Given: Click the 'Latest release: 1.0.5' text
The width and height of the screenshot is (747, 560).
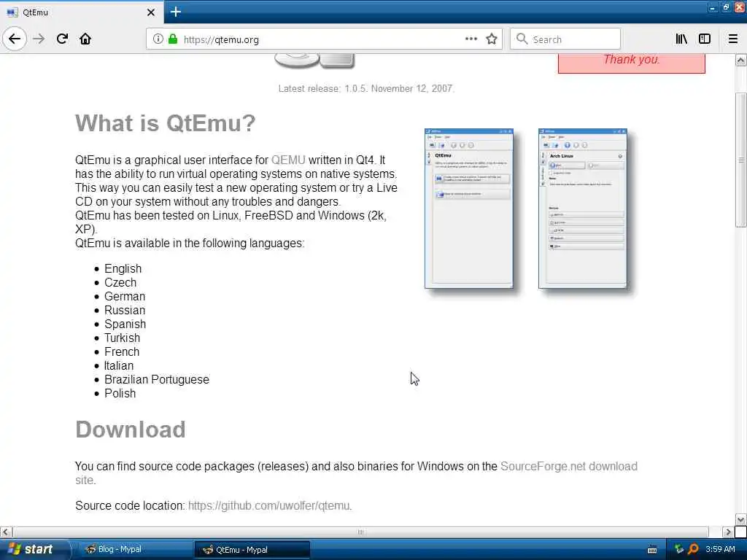Looking at the screenshot, I should (x=366, y=88).
